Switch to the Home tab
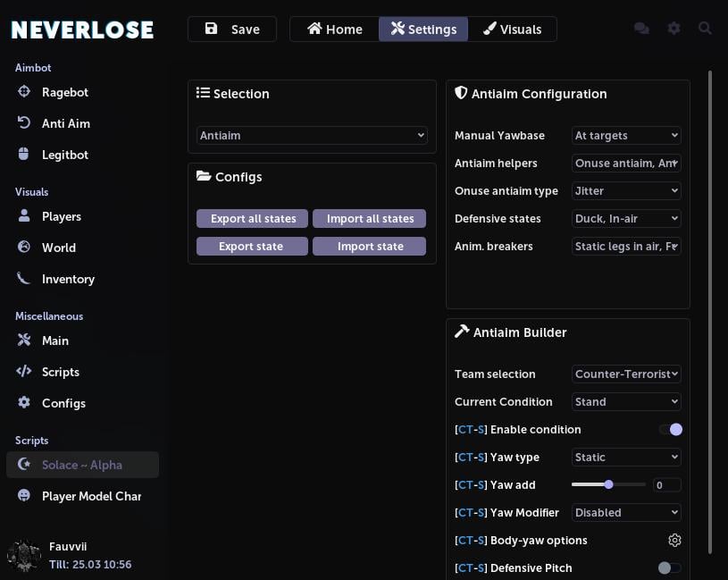Screen dimensions: 728x580 pos(334,29)
